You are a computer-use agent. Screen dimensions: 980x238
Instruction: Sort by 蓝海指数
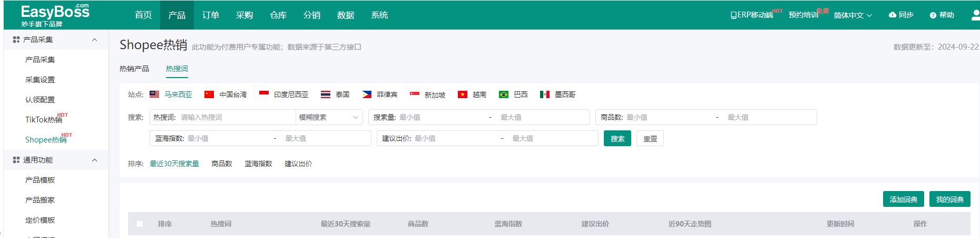tap(259, 164)
